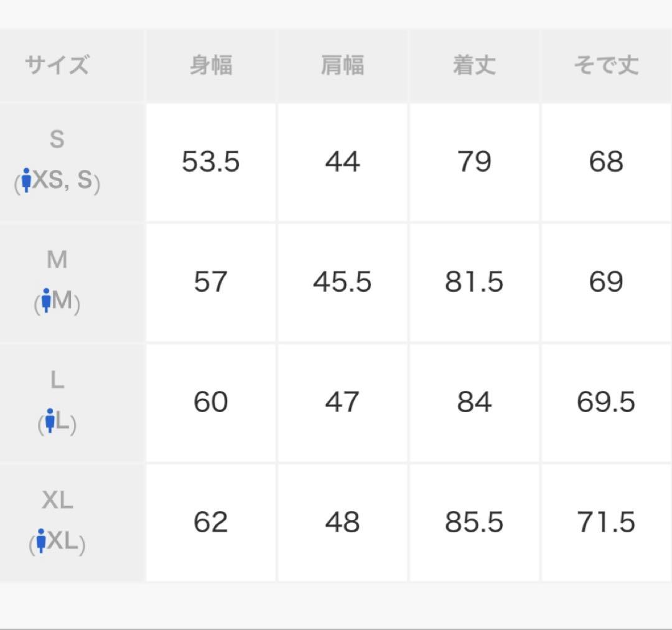This screenshot has height=630, width=672.
Task: Click the 62 body width cell
Action: pyautogui.click(x=211, y=523)
